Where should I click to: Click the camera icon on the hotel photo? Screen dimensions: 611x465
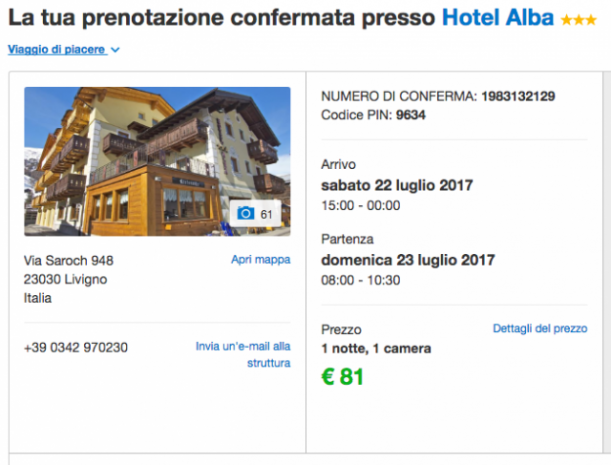pos(246,213)
